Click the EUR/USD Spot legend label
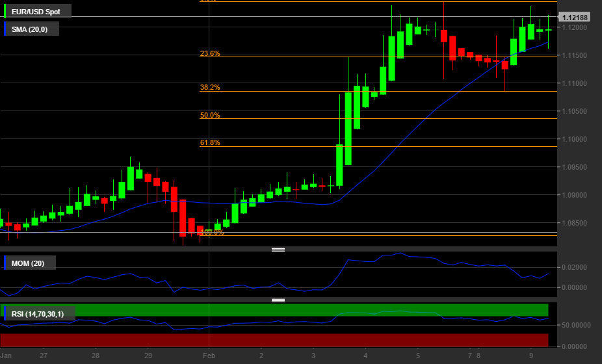This screenshot has width=602, height=364. [36, 12]
